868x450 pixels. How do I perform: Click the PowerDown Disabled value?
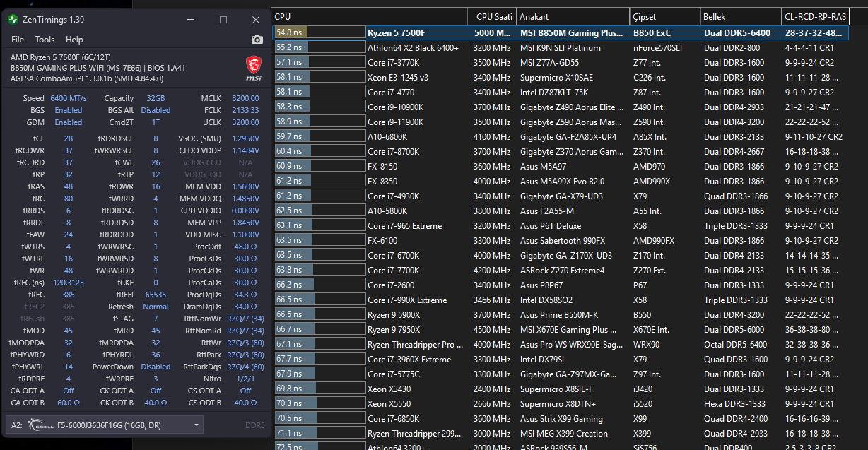(x=156, y=367)
